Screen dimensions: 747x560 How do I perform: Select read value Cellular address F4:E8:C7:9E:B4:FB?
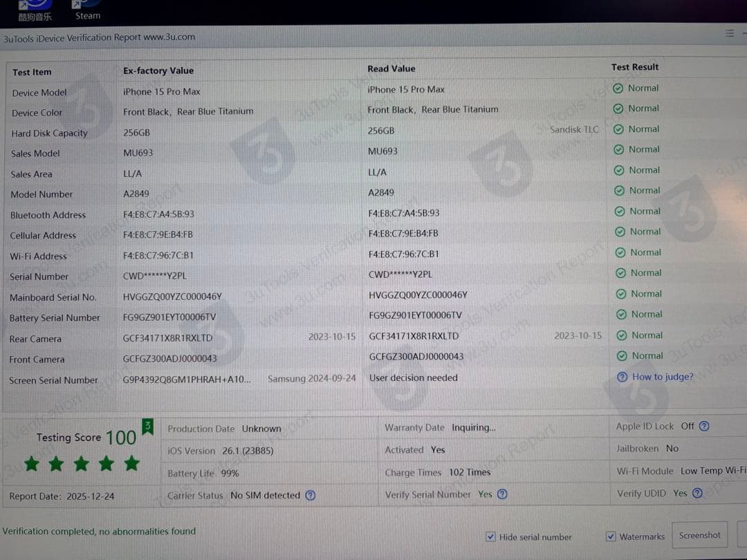click(x=403, y=234)
